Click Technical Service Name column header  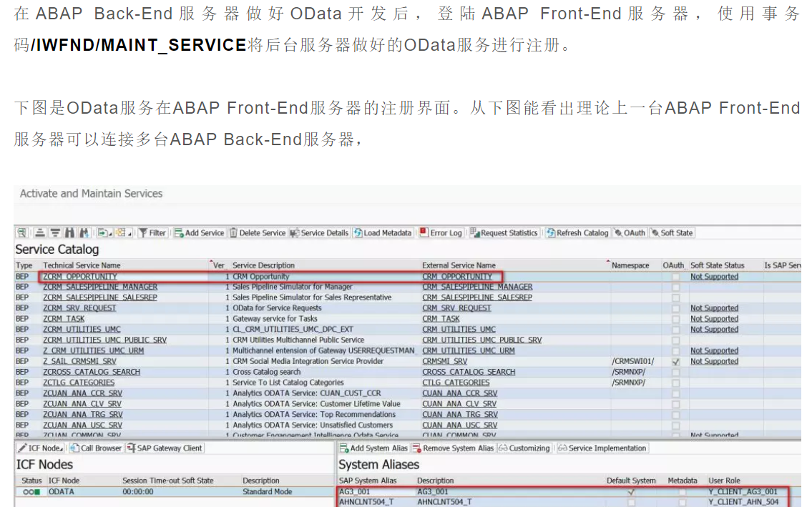tap(82, 265)
